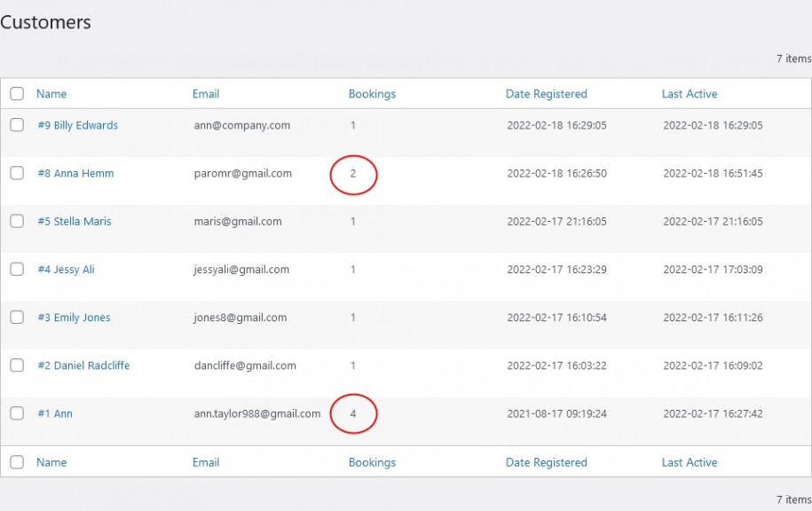812x511 pixels.
Task: Check the select-all box in footer row
Action: coord(16,461)
